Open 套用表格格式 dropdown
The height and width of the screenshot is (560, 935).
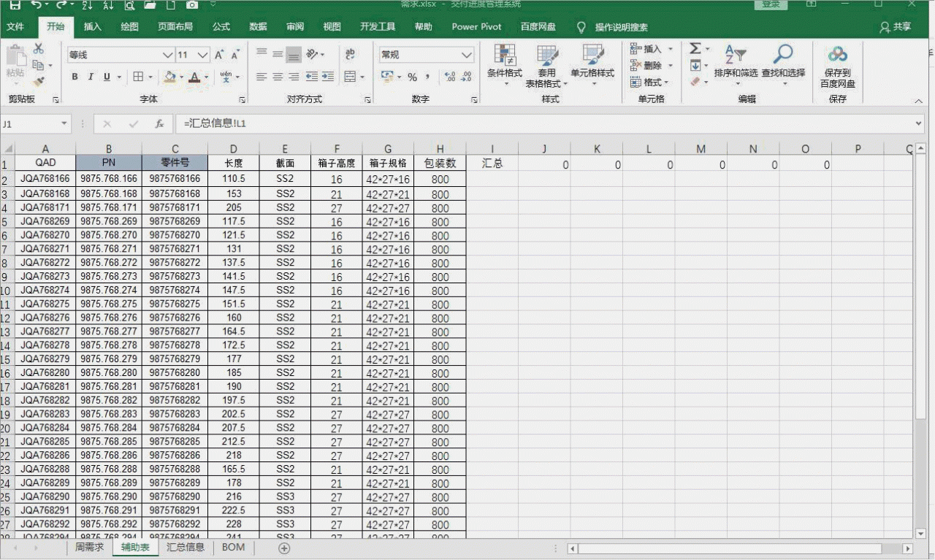(x=547, y=66)
